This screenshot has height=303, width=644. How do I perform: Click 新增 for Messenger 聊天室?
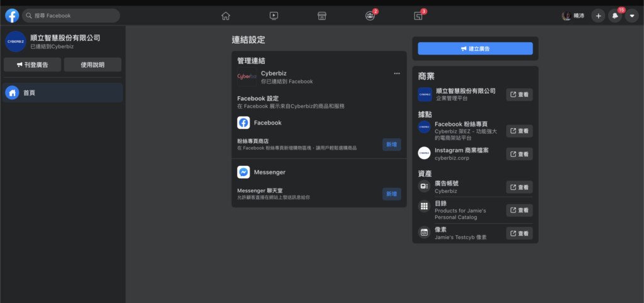391,194
